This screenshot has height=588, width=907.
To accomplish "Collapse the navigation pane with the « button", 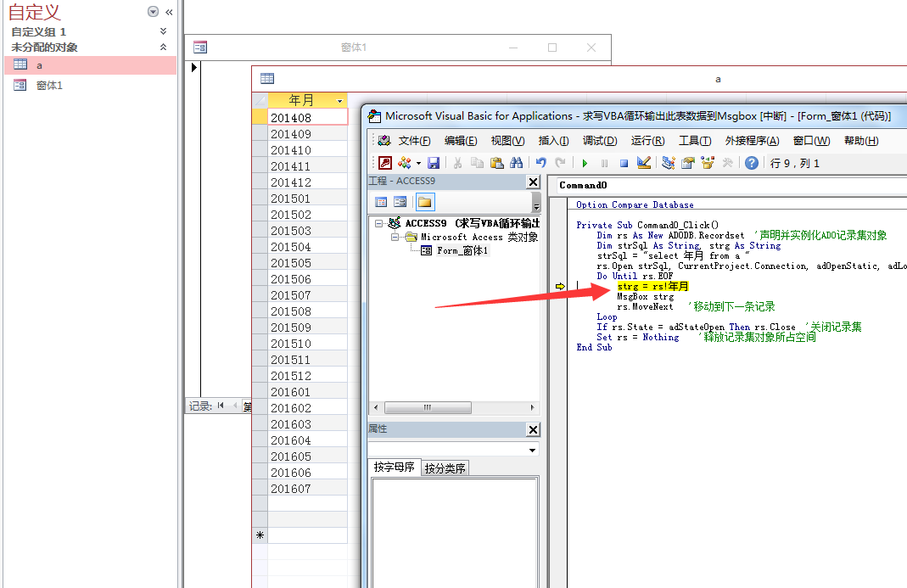I will click(169, 12).
